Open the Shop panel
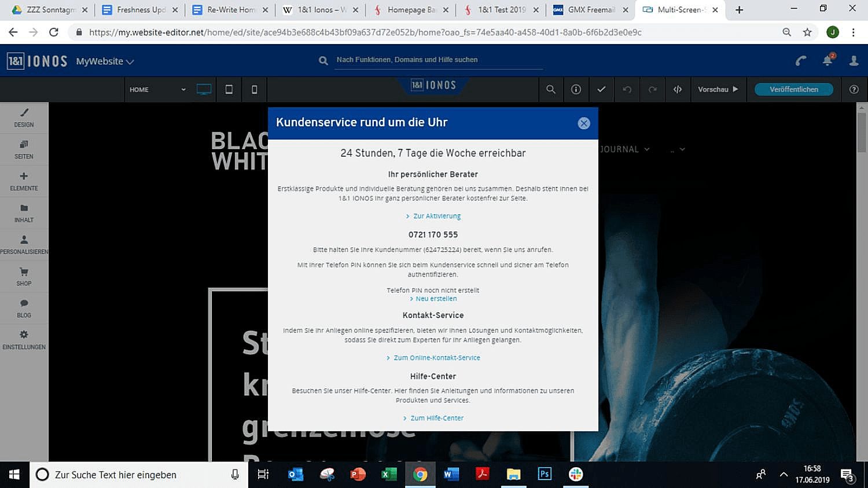 tap(24, 277)
